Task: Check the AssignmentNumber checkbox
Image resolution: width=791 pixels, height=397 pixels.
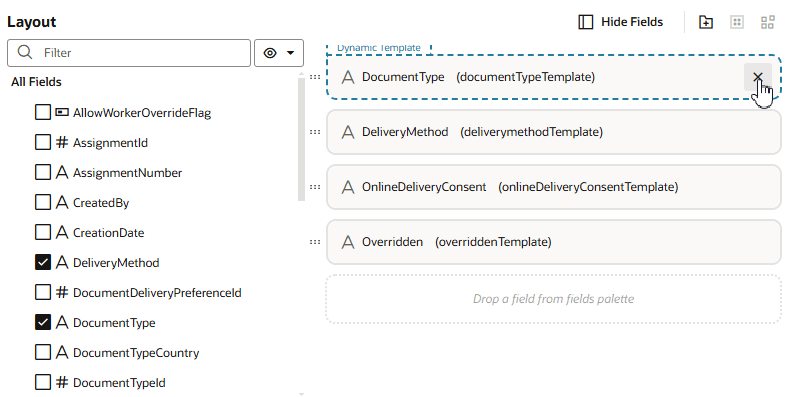Action: [43, 173]
